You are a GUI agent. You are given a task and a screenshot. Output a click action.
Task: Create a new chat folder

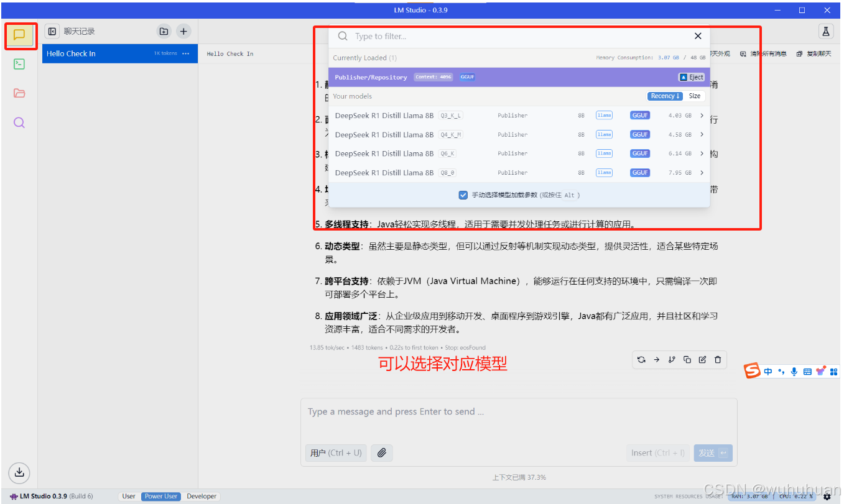tap(164, 31)
